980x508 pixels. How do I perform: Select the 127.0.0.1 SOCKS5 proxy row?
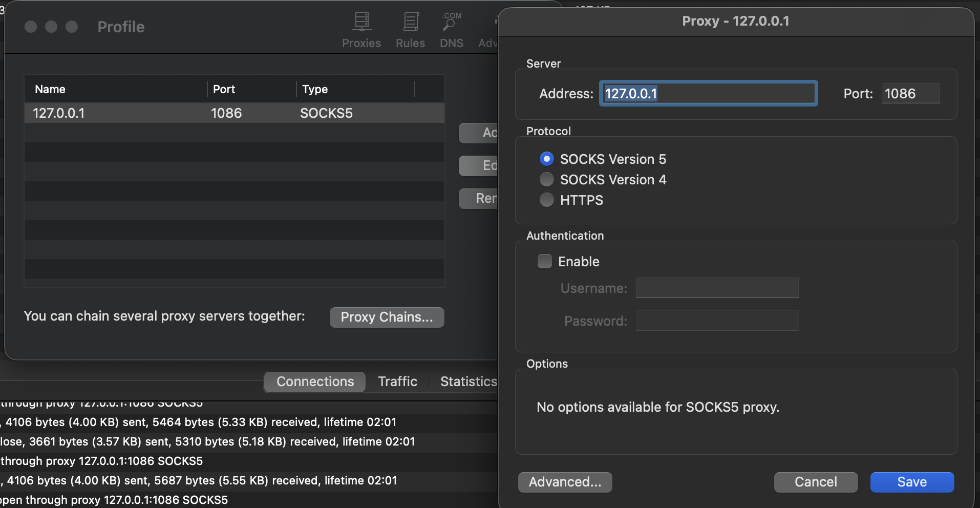click(x=234, y=113)
